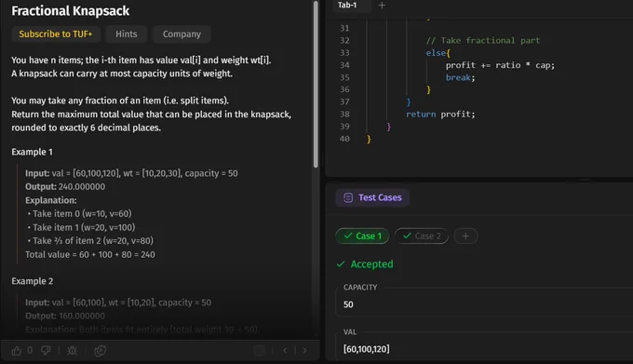633x364 pixels.
Task: Select Case 1 test case
Action: tap(362, 236)
